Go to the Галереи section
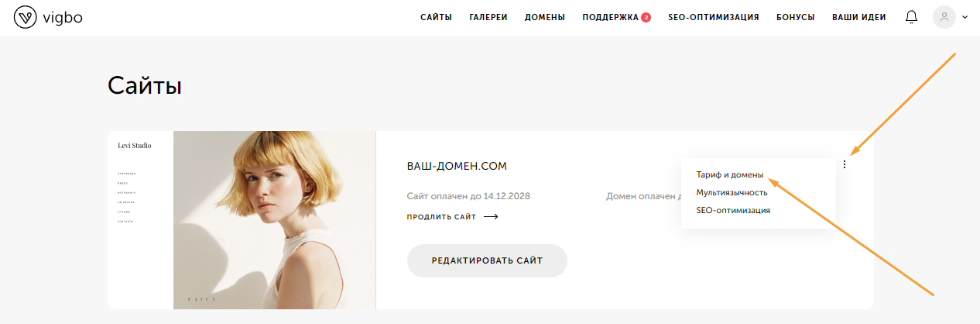The width and height of the screenshot is (980, 324). (488, 17)
